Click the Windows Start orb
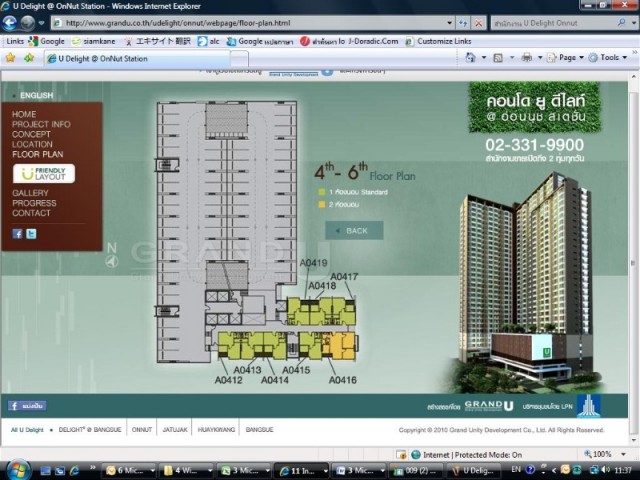 (18, 469)
